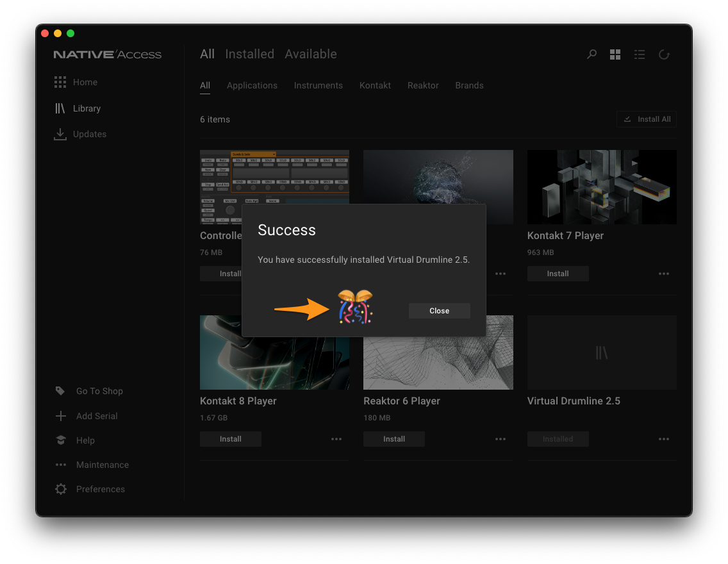728x564 pixels.
Task: Click the refresh library icon
Action: click(x=664, y=54)
